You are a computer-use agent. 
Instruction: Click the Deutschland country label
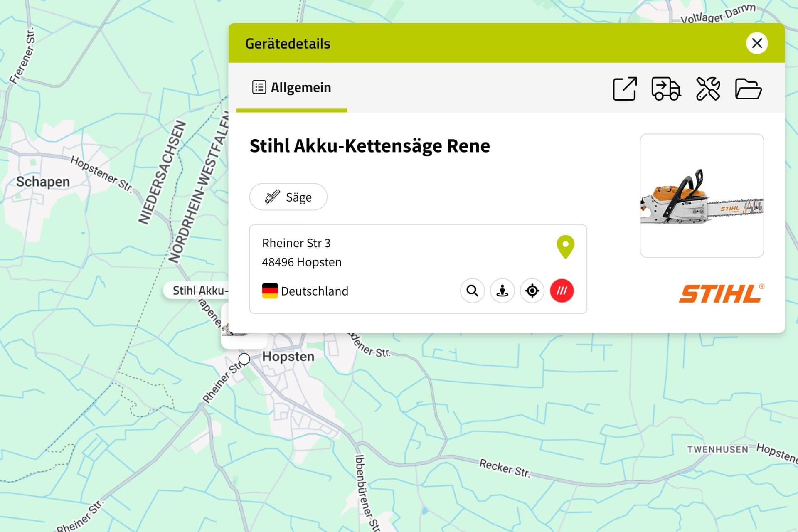(315, 291)
